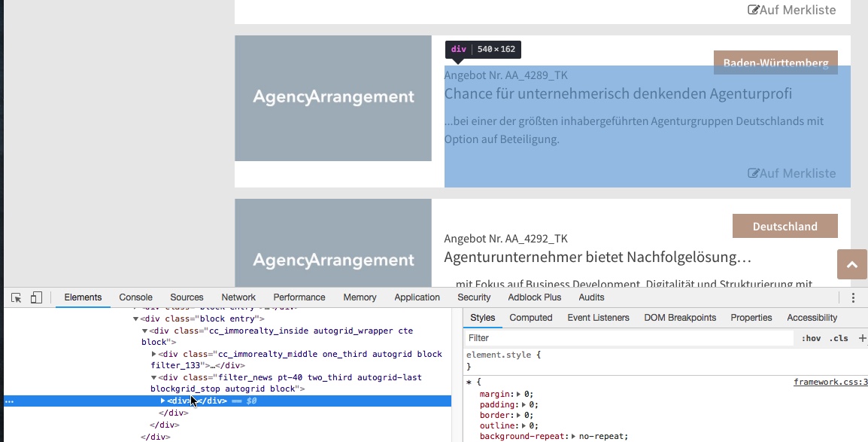This screenshot has width=868, height=442.
Task: Click the Filter styles input field
Action: tap(628, 338)
